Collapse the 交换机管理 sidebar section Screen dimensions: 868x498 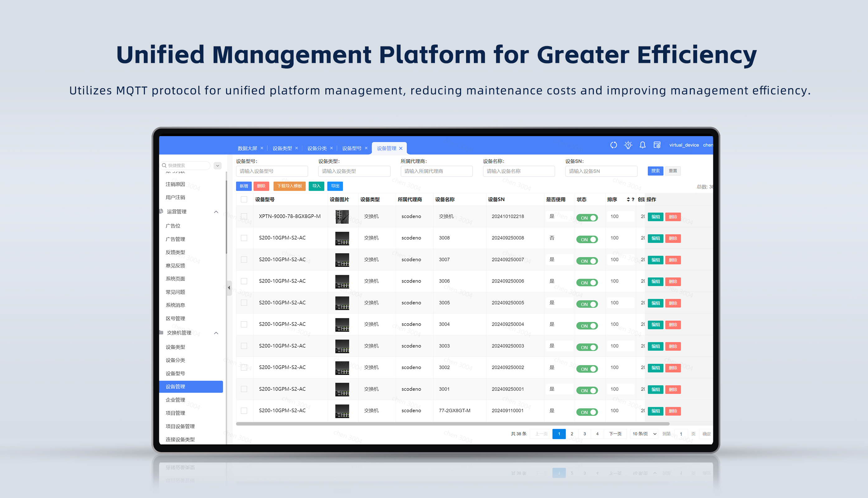point(216,333)
